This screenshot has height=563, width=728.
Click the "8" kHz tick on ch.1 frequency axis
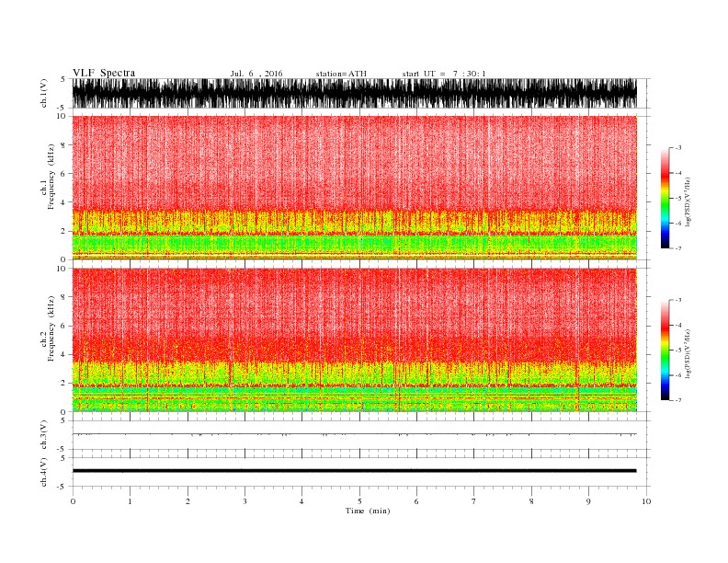point(63,145)
